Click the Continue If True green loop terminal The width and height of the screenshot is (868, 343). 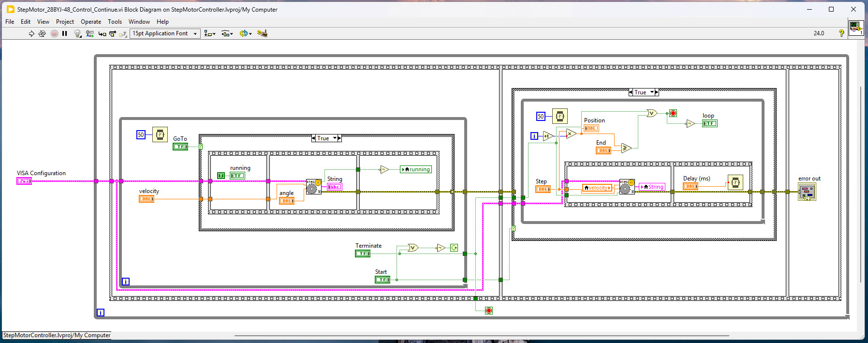click(454, 248)
